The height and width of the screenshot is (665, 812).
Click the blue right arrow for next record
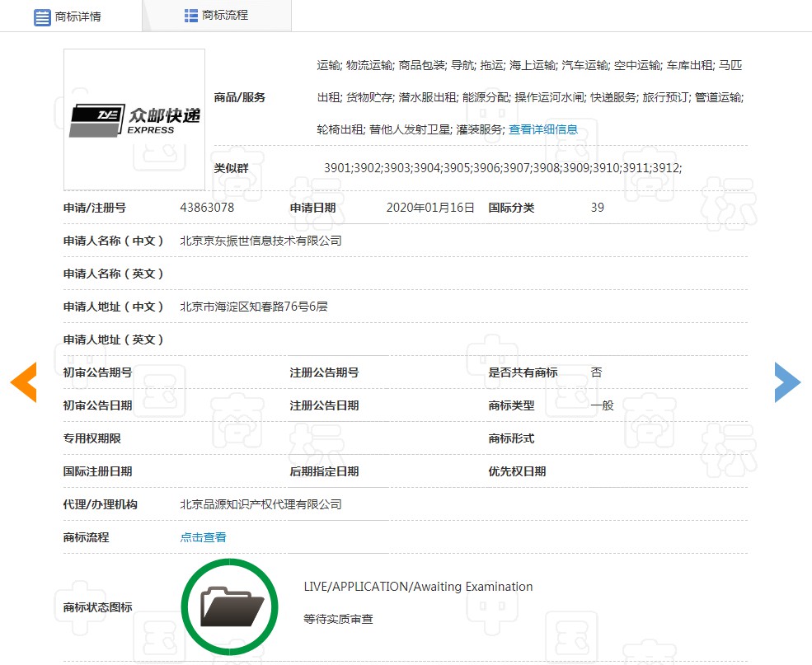click(787, 382)
